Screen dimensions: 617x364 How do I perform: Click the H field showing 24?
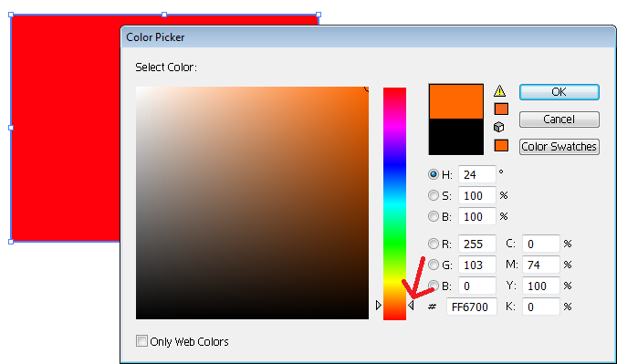(x=477, y=174)
